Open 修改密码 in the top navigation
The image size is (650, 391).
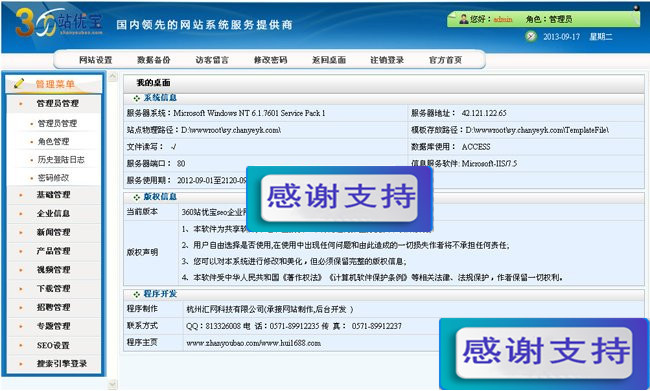(270, 60)
